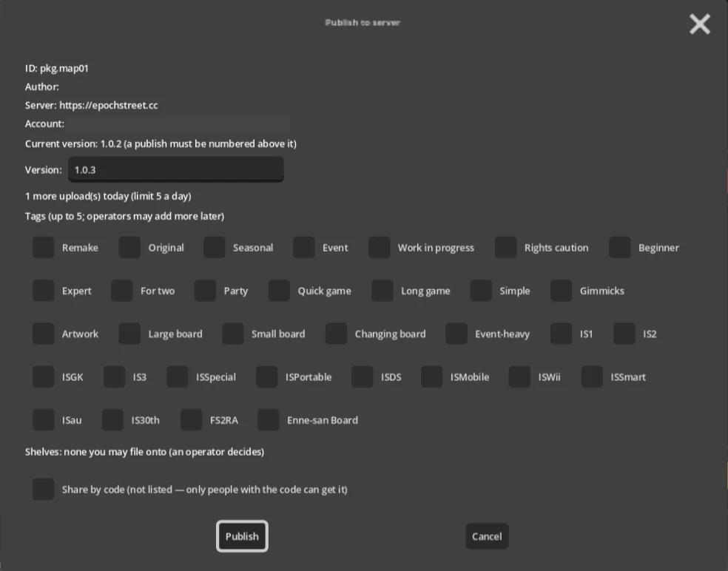Click the Version number input field

(x=176, y=169)
